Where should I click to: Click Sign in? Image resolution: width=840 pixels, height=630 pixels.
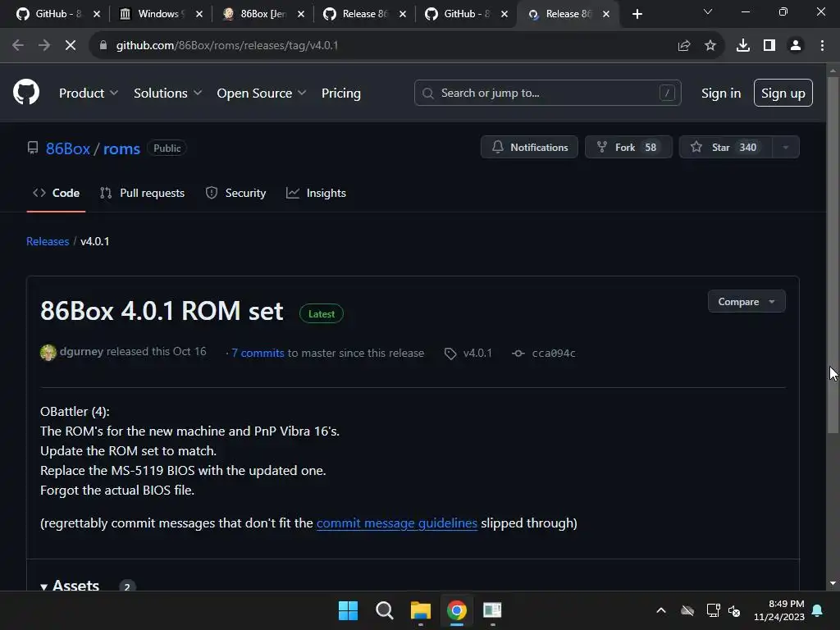(x=720, y=94)
